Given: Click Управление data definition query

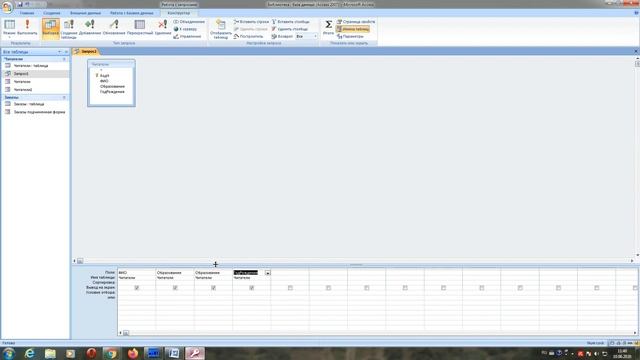Looking at the screenshot, I should click(187, 36).
